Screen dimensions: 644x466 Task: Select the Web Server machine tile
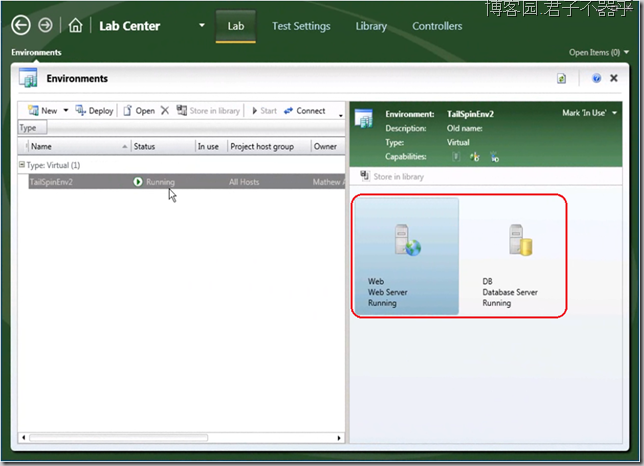(407, 256)
